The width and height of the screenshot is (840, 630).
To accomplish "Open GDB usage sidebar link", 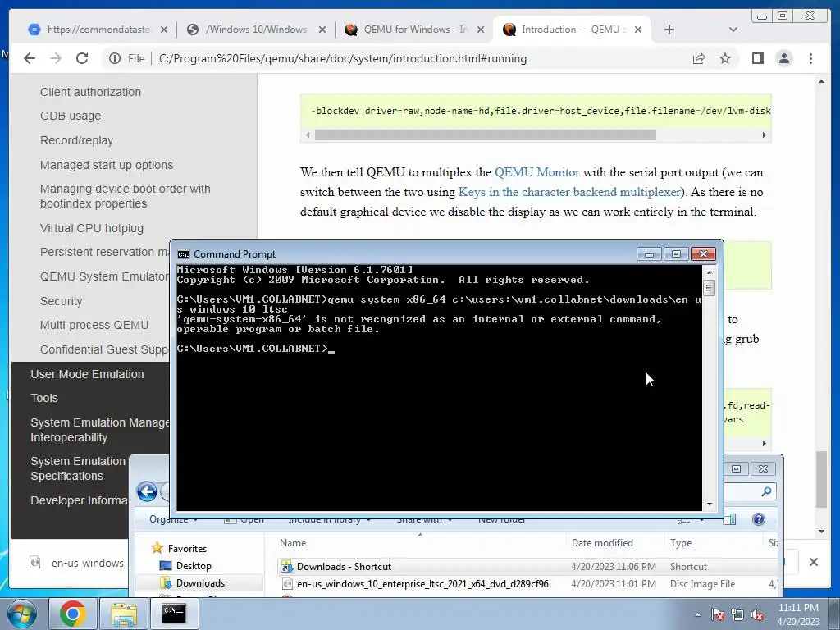I will (71, 116).
